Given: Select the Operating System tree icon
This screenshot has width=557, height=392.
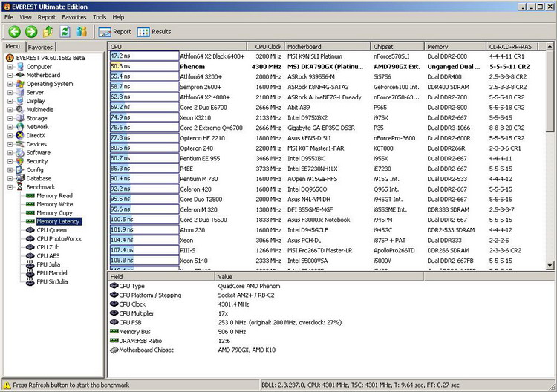Looking at the screenshot, I should (x=20, y=84).
